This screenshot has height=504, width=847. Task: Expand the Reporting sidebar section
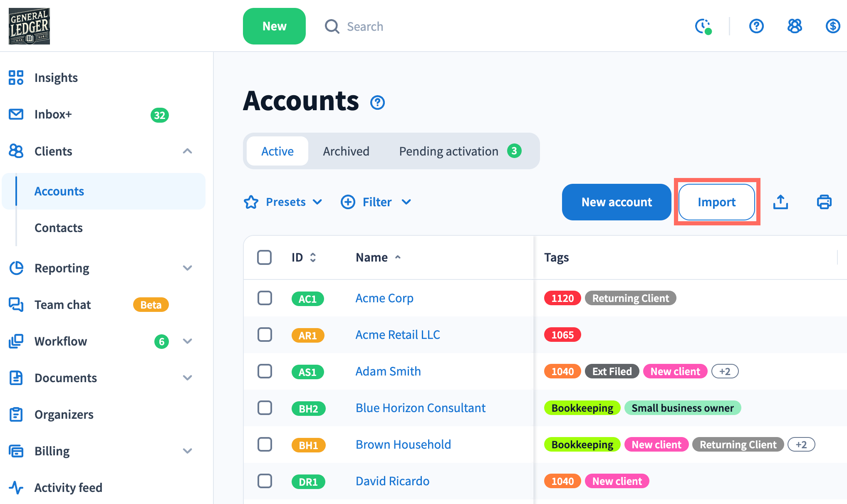pyautogui.click(x=187, y=268)
